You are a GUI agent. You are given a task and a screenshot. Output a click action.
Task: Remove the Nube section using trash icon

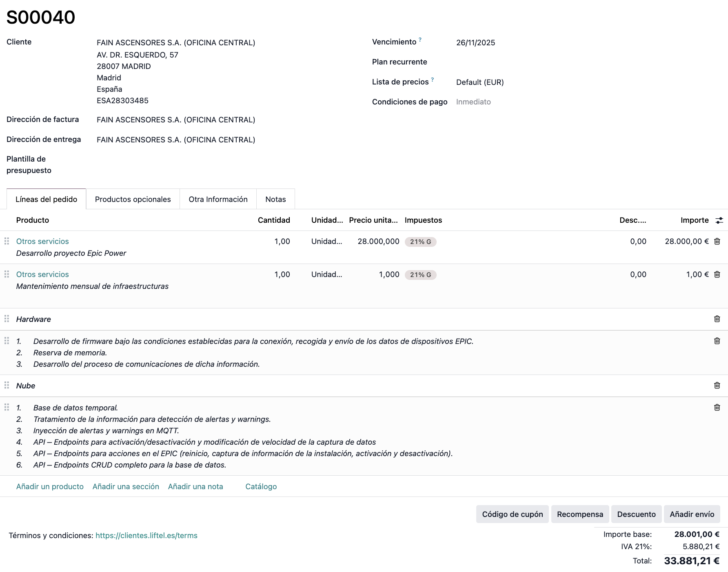pos(717,386)
